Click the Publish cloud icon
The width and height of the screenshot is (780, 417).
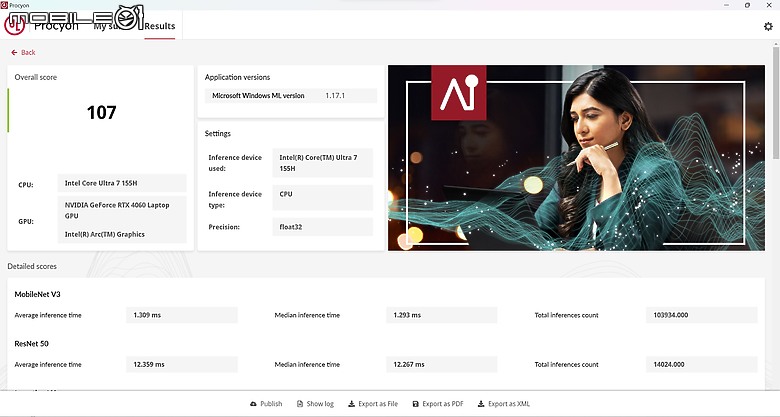pos(253,404)
